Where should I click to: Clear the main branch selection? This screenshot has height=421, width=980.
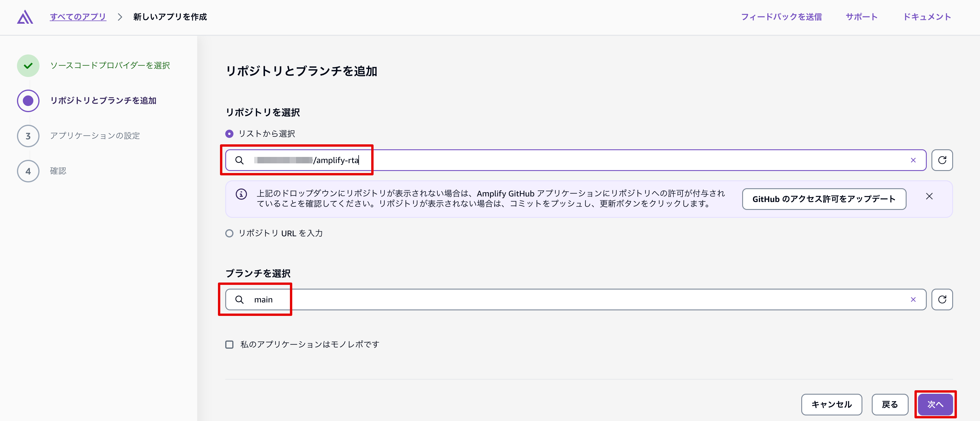[913, 300]
